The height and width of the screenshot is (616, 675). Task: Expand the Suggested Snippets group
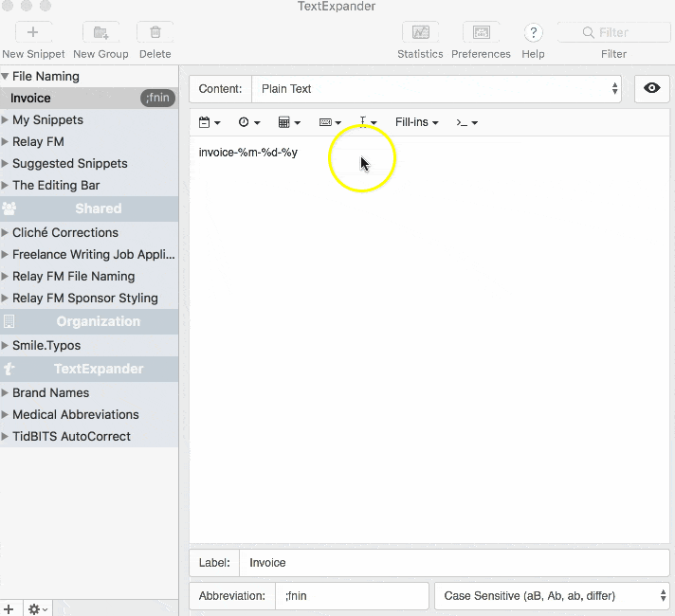[x=5, y=164]
